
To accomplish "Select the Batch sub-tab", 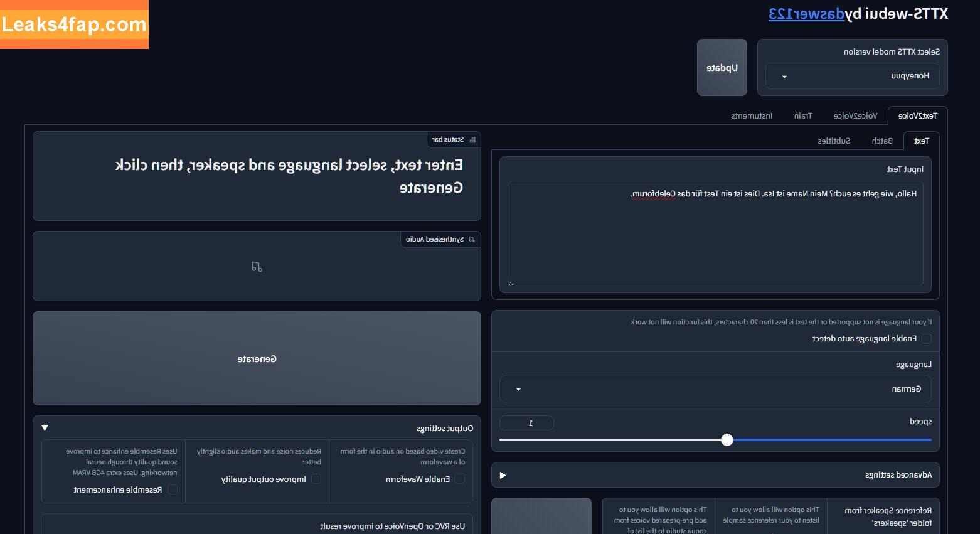I will 882,141.
